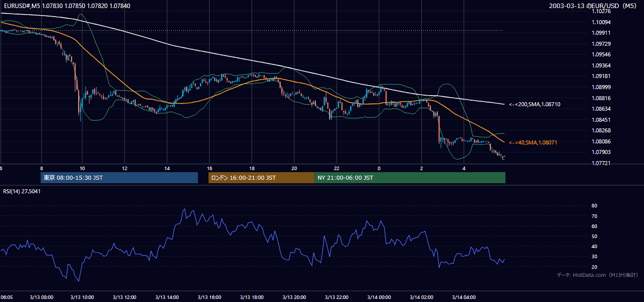The height and width of the screenshot is (302, 644).
Task: Click price axis label 1.09729
Action: [601, 44]
